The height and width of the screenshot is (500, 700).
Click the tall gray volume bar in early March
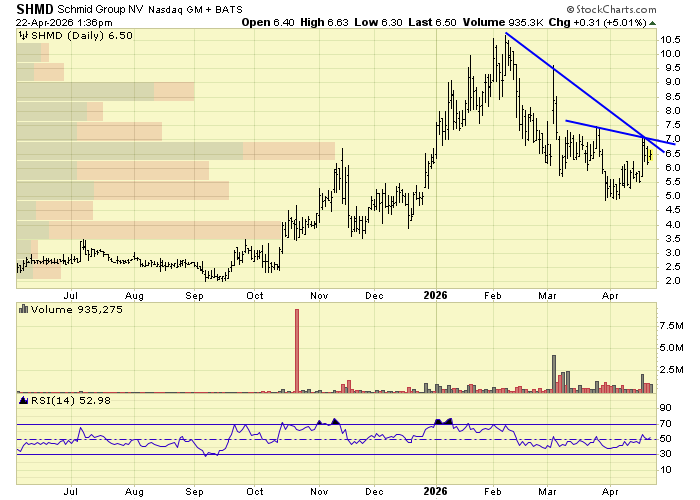(x=554, y=374)
